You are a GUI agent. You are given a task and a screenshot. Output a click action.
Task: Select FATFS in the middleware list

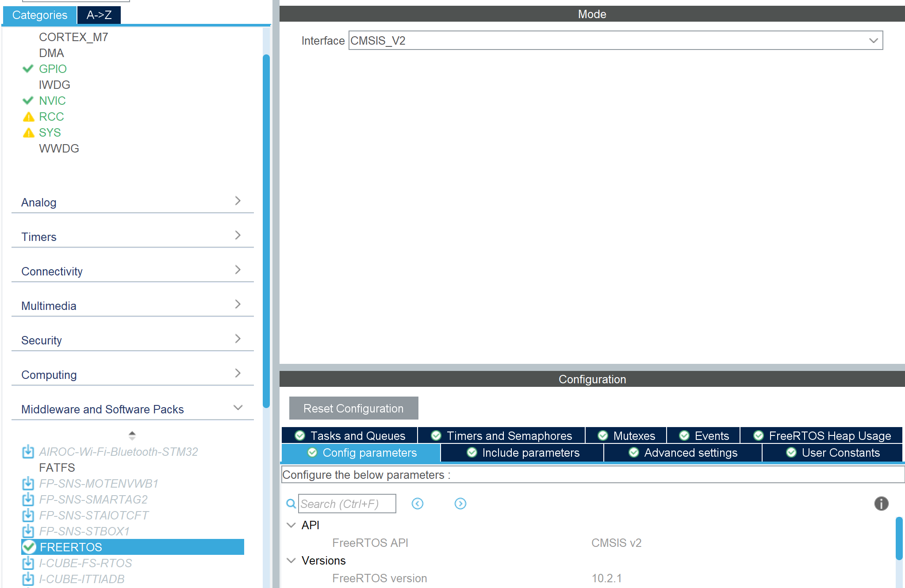(x=57, y=467)
